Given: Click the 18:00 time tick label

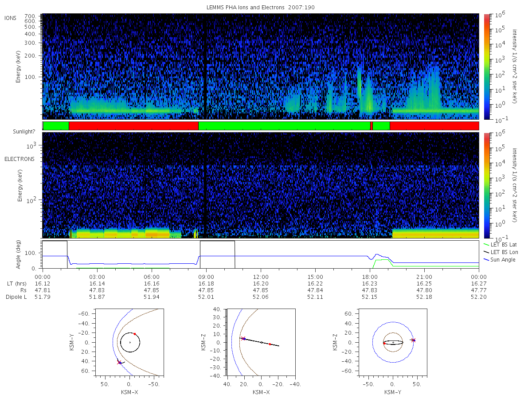Looking at the screenshot, I should click(x=370, y=276).
